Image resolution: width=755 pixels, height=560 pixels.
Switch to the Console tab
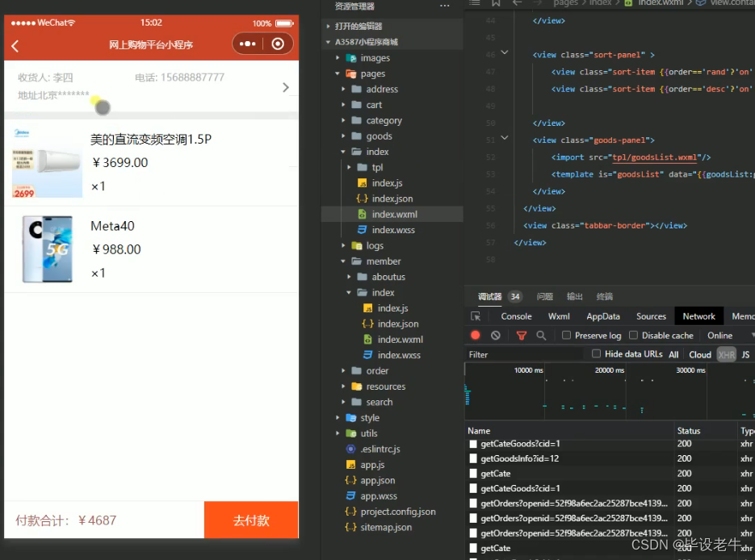[516, 316]
